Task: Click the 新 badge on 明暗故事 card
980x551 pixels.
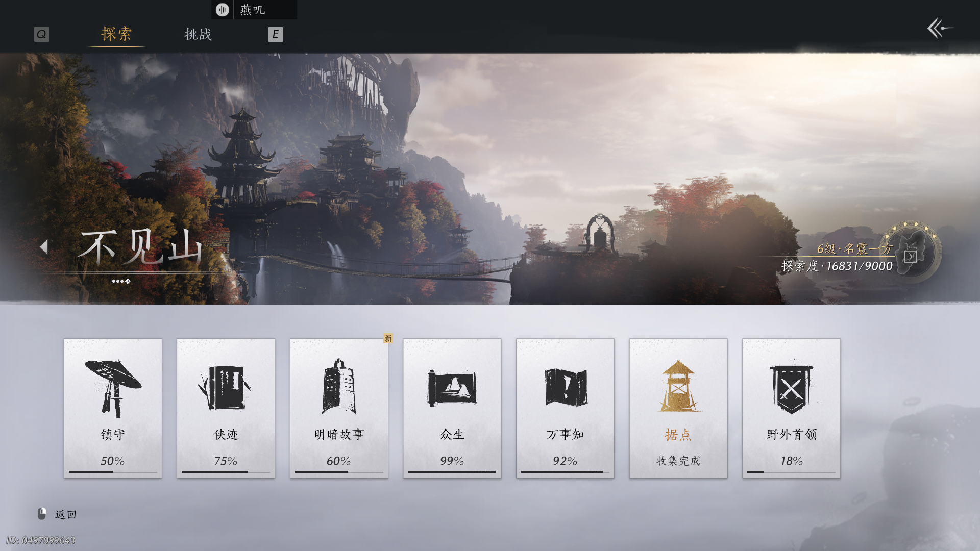Action: coord(388,338)
